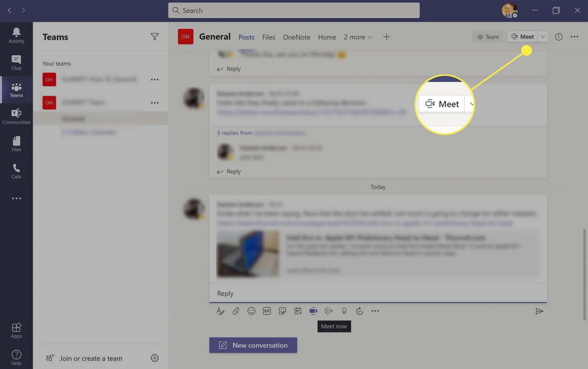Screen dimensions: 588x369
Task: Toggle channel info pane icon
Action: (559, 37)
